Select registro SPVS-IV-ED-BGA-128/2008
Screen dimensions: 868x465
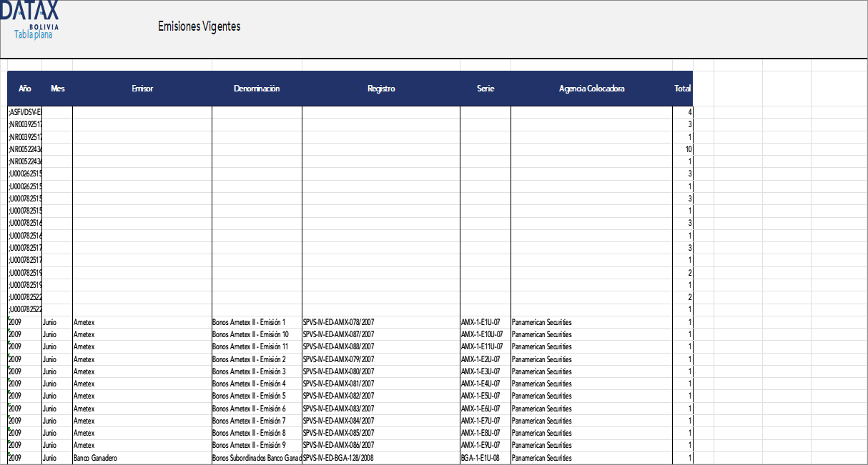tap(381, 458)
